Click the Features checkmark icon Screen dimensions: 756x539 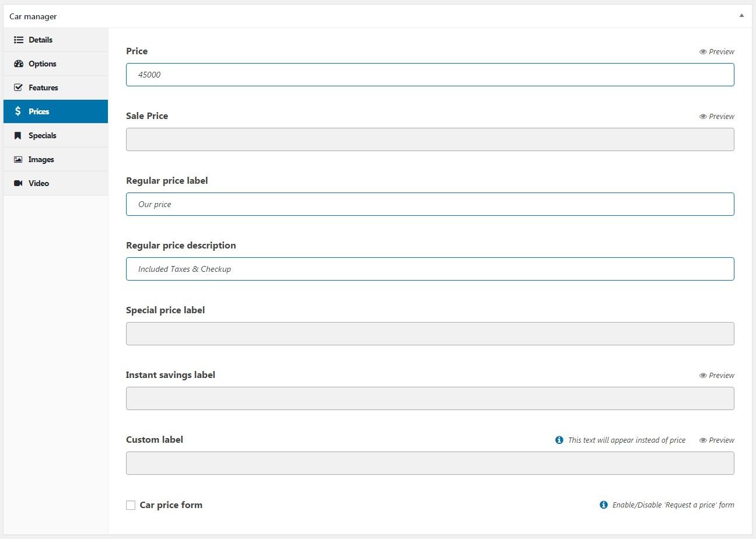pos(19,88)
